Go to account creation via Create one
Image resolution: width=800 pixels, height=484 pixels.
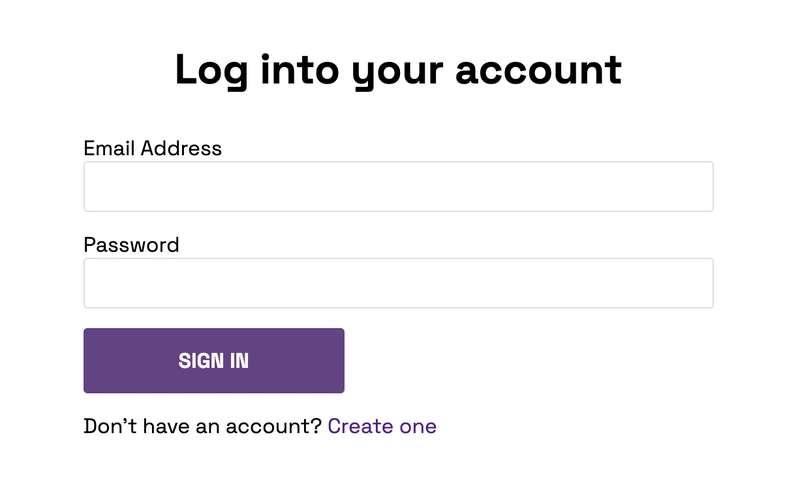[x=382, y=426]
